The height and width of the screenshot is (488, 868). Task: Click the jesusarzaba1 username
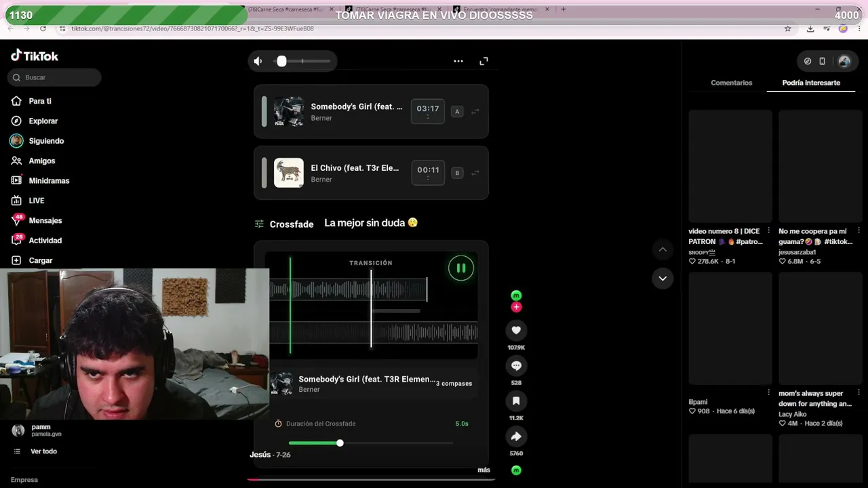tap(797, 252)
